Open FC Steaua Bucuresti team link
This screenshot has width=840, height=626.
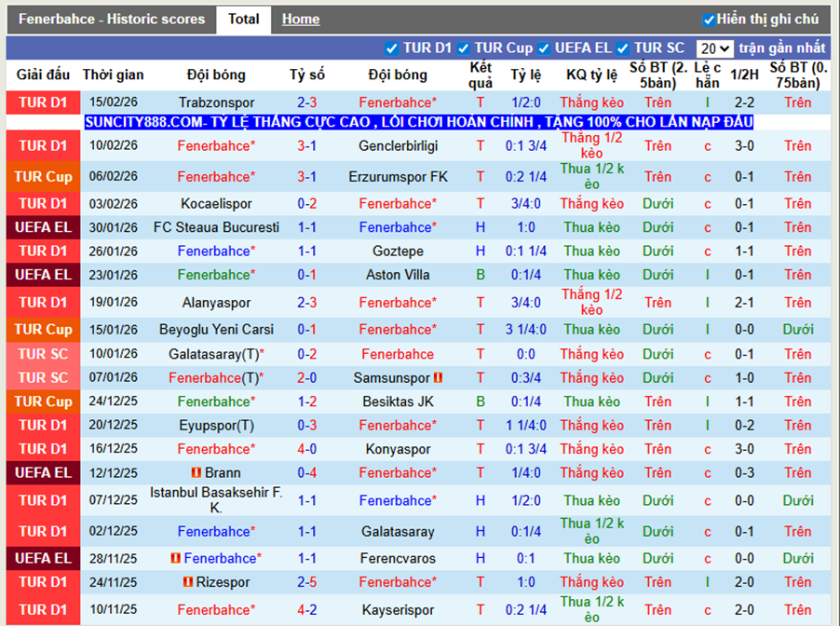(x=216, y=227)
